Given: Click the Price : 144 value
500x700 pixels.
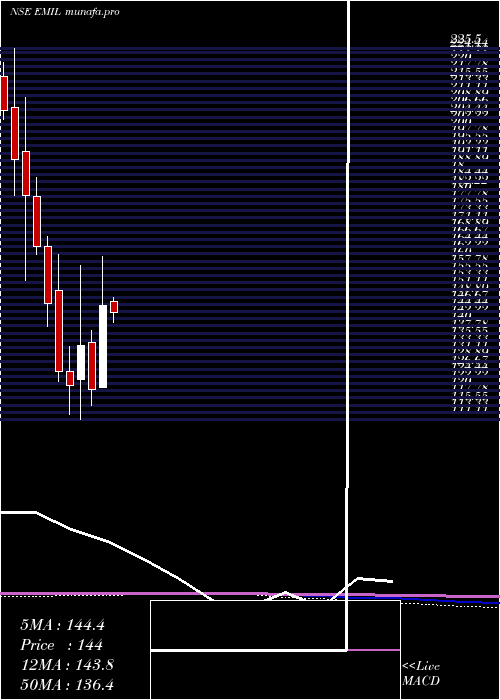Looking at the screenshot, I should tap(62, 645).
